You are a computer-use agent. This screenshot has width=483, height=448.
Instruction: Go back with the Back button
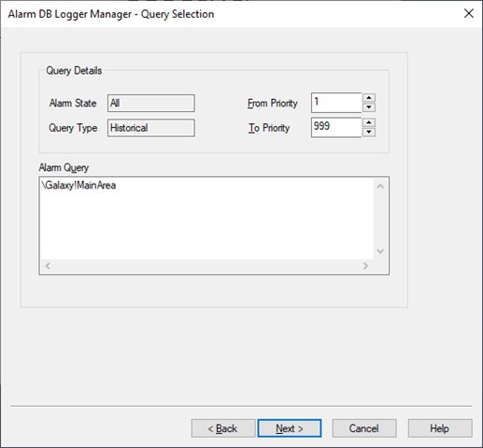tap(223, 428)
